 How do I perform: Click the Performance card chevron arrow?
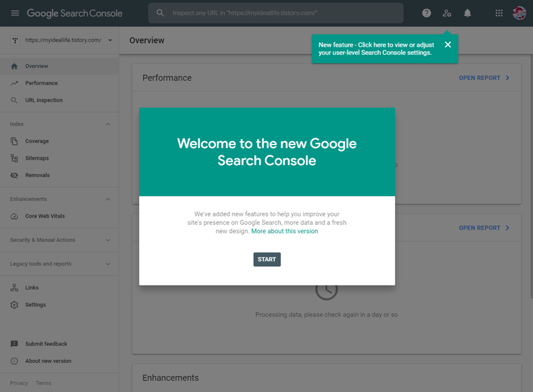pos(508,78)
